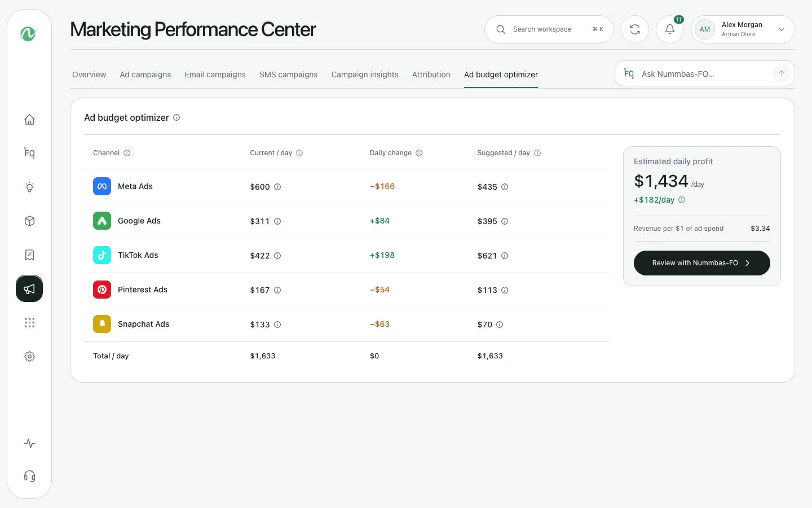Image resolution: width=812 pixels, height=508 pixels.
Task: Click info icon beside Meta Ads $600
Action: pos(277,187)
